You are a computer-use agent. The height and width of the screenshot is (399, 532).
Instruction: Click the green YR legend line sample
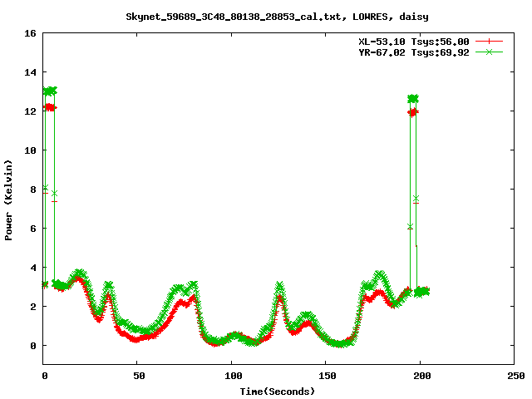489,52
